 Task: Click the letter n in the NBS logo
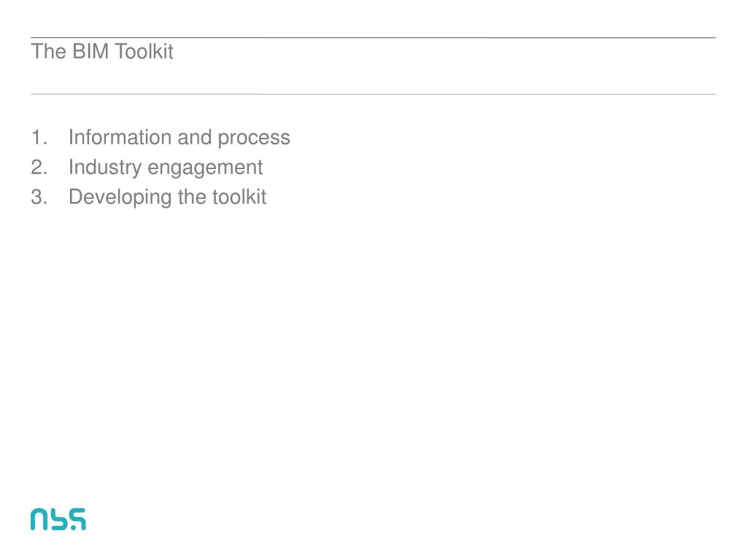[x=39, y=519]
